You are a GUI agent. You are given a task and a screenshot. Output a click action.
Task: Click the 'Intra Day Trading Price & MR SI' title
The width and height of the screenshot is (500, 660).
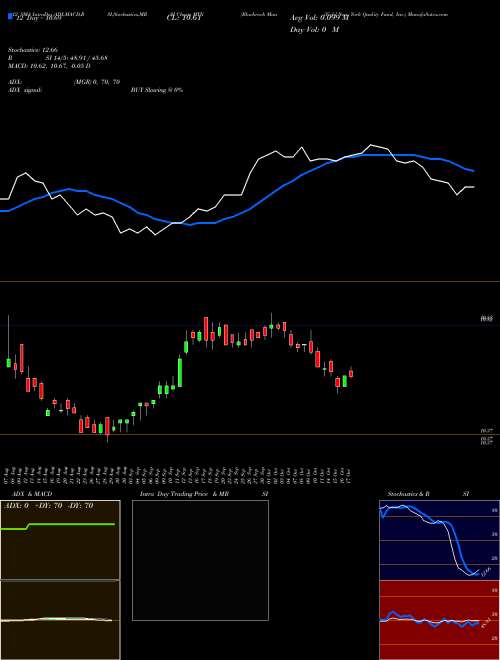(x=204, y=494)
